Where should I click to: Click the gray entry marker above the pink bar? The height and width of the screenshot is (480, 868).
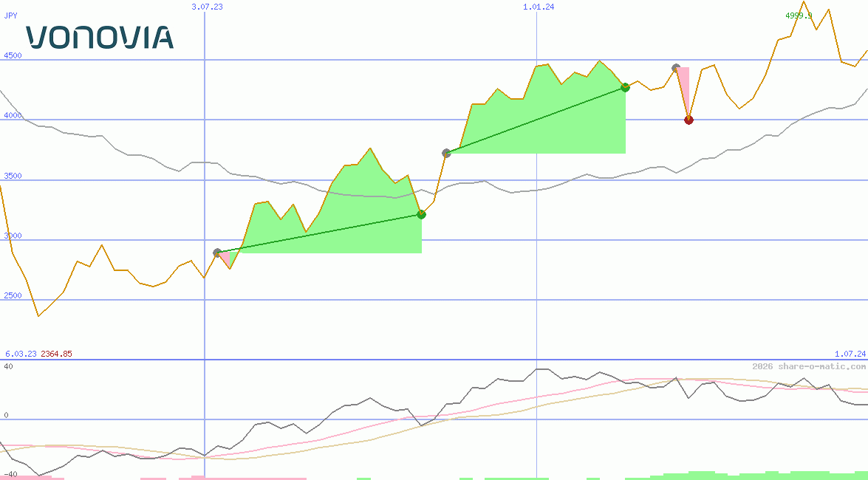coord(676,68)
